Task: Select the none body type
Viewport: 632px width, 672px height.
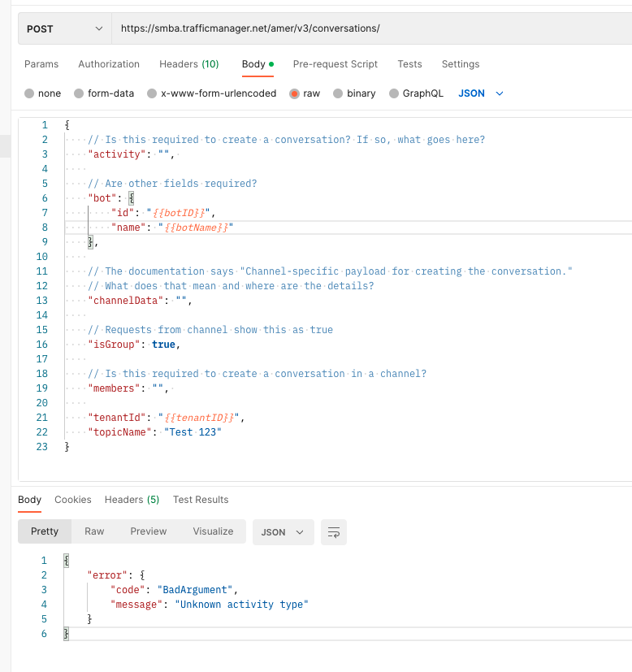Action: click(x=29, y=93)
